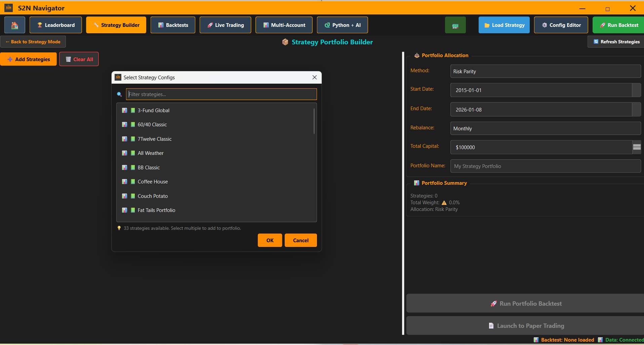Click the End Date 2026-01-08 field
The width and height of the screenshot is (644, 345).
pos(541,110)
